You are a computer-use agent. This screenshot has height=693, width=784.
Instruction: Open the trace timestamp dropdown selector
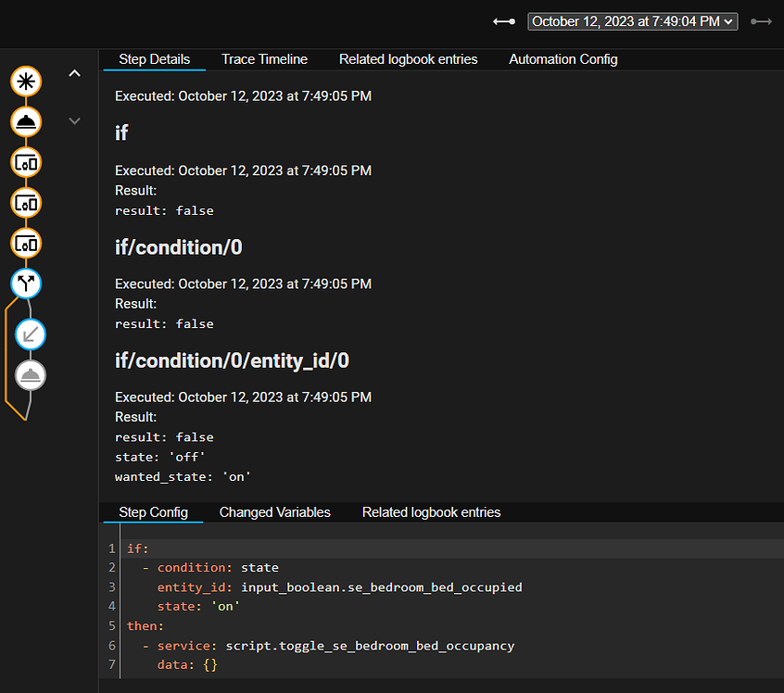(632, 20)
